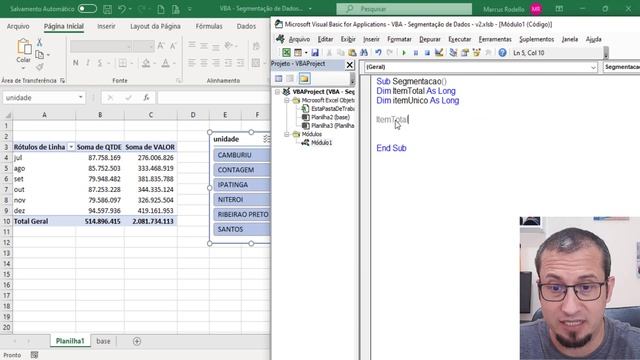Run the macro with green play icon
The width and height of the screenshot is (640, 360).
(404, 53)
